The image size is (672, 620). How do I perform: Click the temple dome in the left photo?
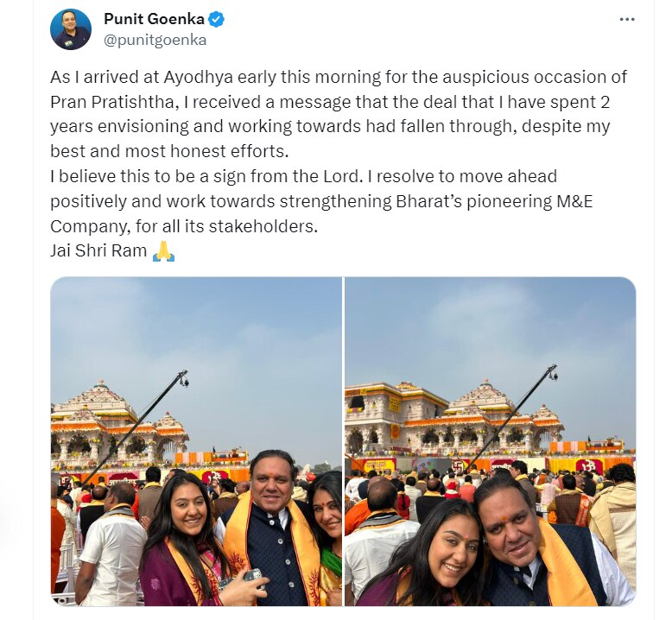click(99, 396)
